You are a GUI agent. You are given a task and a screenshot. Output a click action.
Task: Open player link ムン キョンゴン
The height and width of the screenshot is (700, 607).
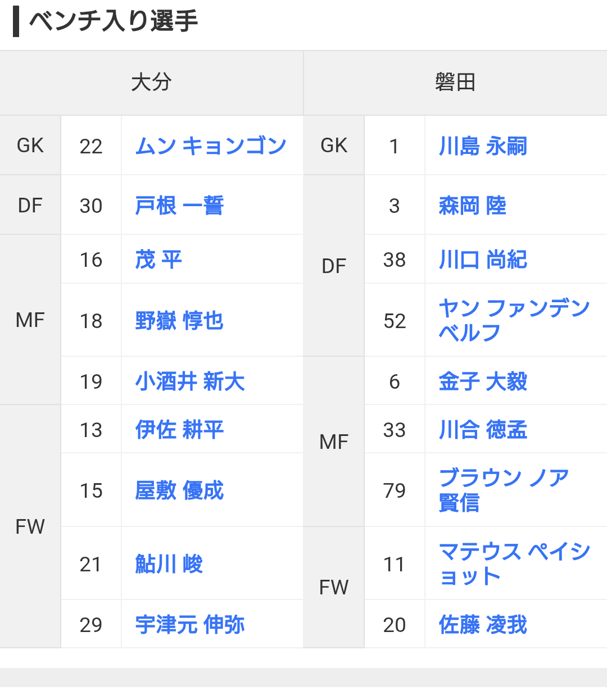click(x=211, y=146)
